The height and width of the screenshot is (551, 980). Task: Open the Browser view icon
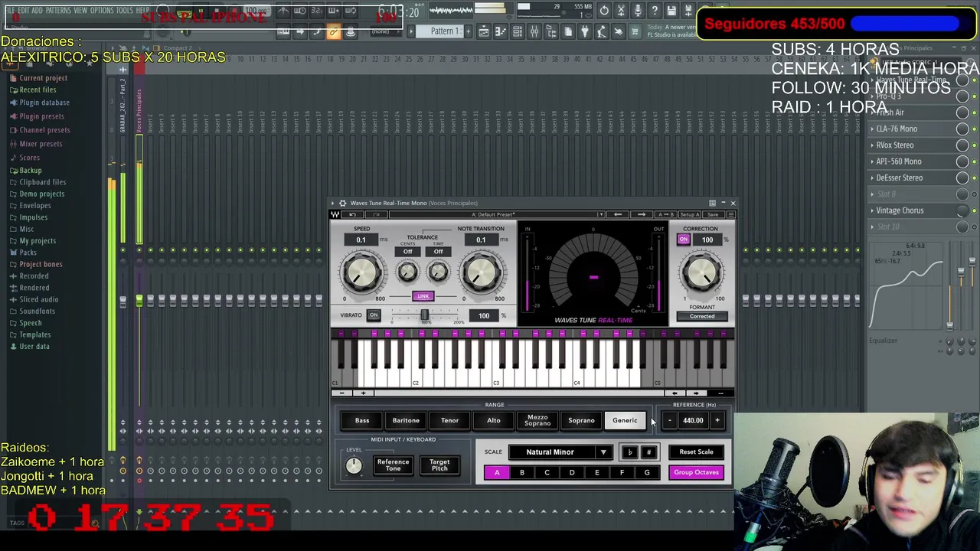pos(551,31)
